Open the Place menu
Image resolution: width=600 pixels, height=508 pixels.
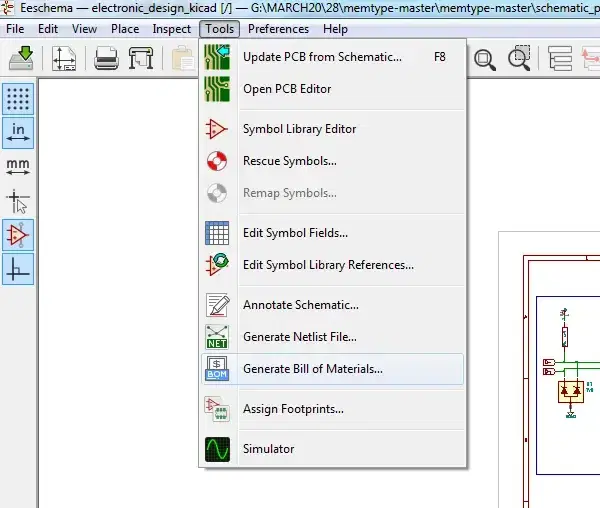point(125,29)
